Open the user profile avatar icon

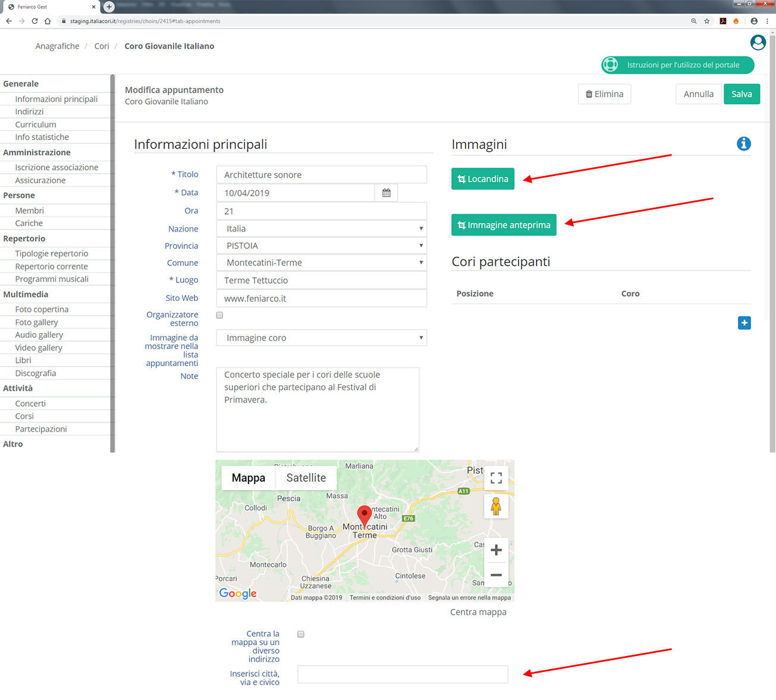[758, 43]
